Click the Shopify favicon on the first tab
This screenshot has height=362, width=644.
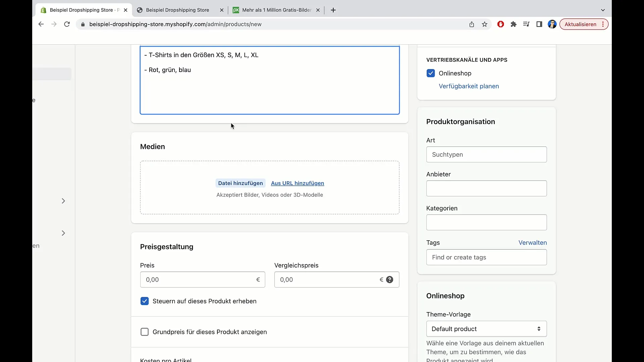(43, 10)
